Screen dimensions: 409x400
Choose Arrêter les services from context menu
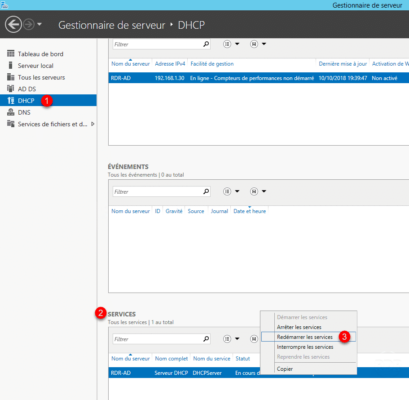(x=308, y=327)
